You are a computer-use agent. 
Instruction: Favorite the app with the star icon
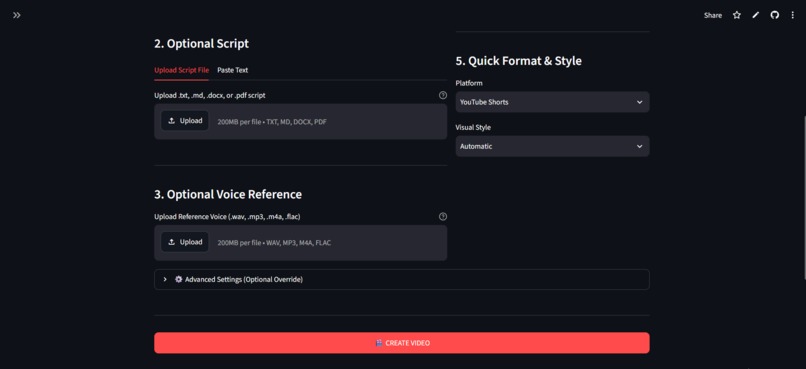coord(737,15)
